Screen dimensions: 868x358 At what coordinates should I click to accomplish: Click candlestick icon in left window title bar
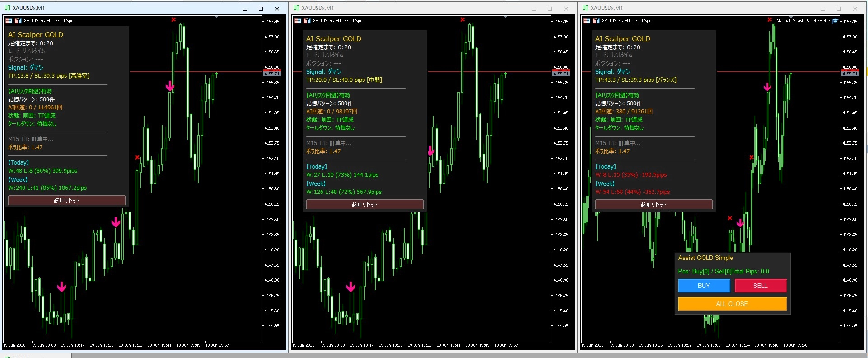(x=7, y=8)
